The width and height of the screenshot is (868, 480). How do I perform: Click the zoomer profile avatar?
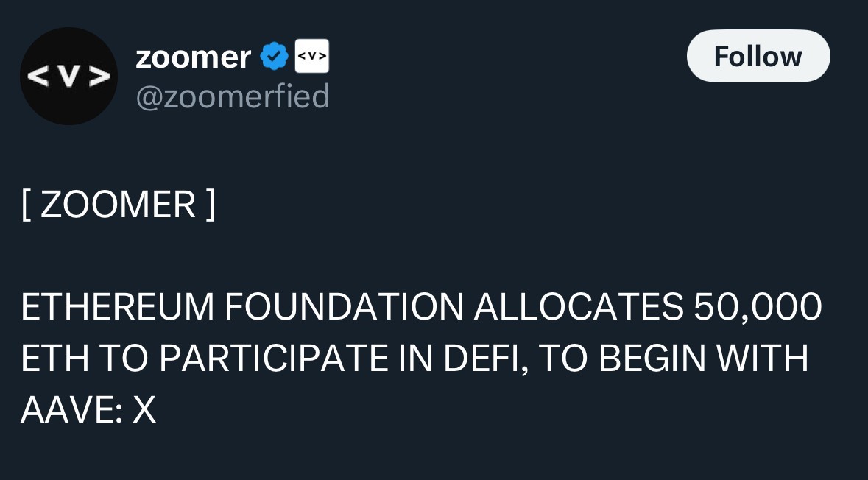pos(68,77)
